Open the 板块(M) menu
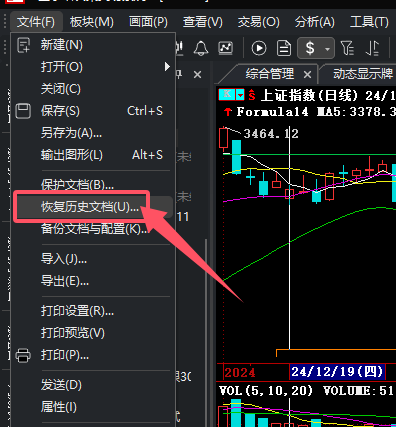This screenshot has height=427, width=396. click(x=92, y=22)
